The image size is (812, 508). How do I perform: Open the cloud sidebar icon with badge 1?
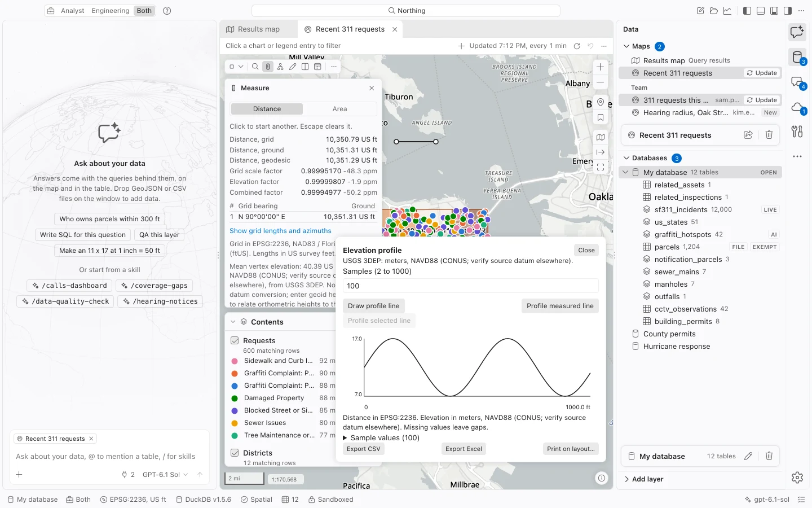(x=797, y=107)
